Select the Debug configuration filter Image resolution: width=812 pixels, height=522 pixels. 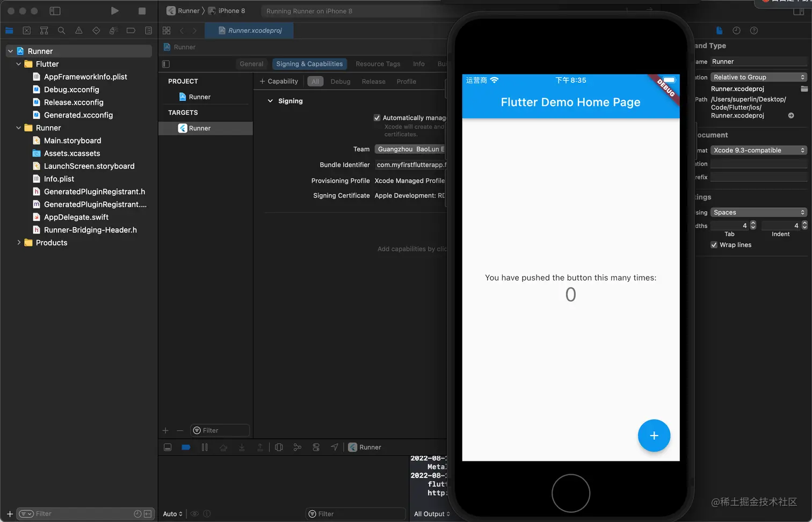click(x=340, y=82)
